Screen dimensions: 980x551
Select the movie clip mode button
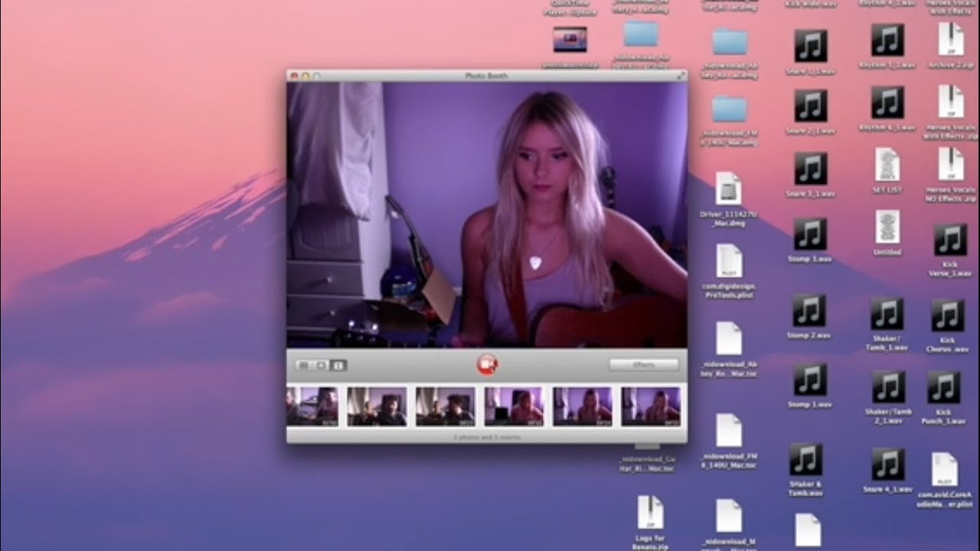(x=338, y=365)
